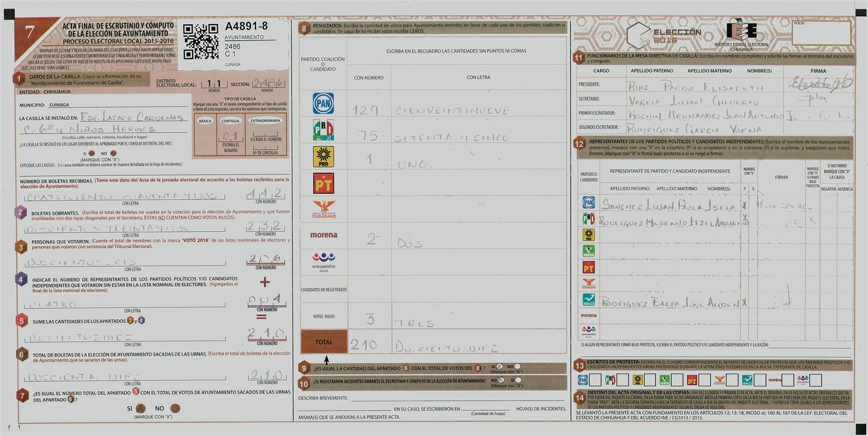Click the PAN votes number field showing 129
Image resolution: width=868 pixels, height=436 pixels.
(x=369, y=109)
